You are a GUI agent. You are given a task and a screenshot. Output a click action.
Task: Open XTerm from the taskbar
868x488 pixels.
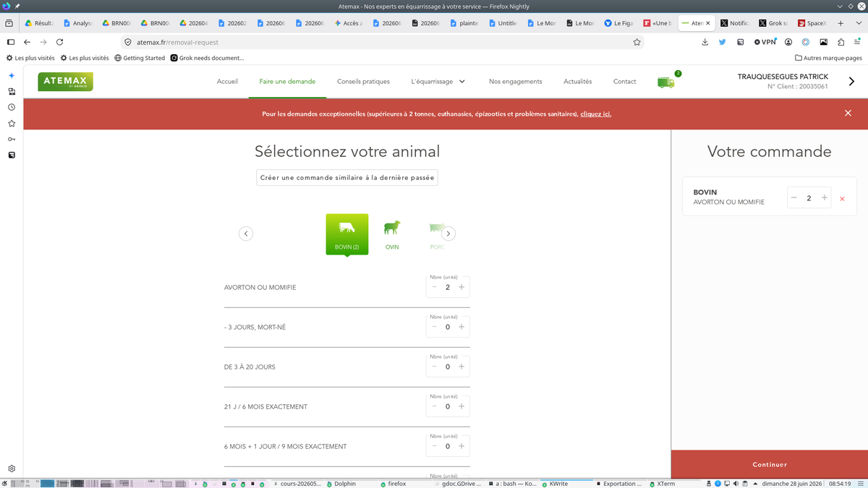[x=661, y=484]
